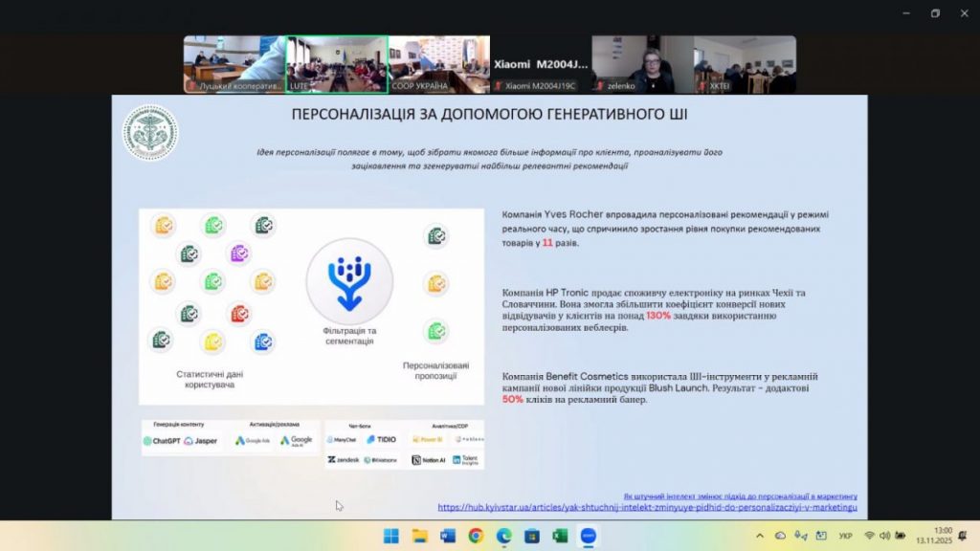
Task: Click the speaker volume tray icon
Action: point(885,536)
